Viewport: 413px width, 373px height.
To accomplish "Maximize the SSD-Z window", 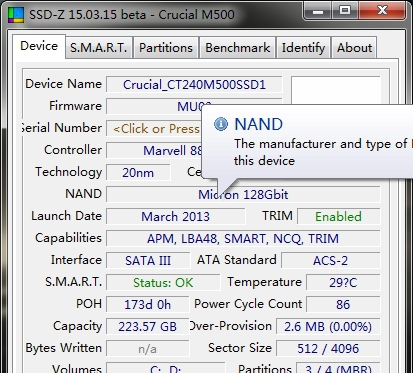I will [345, 10].
